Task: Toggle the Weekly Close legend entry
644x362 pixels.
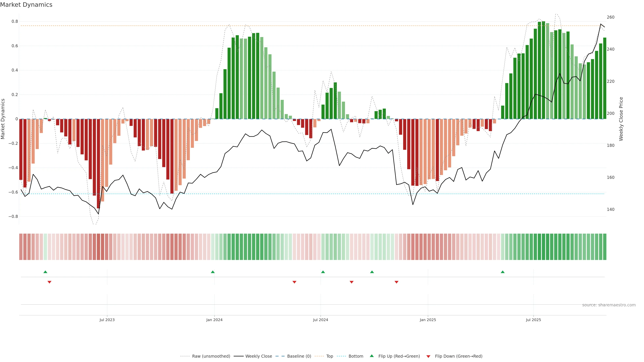Action: [258, 356]
